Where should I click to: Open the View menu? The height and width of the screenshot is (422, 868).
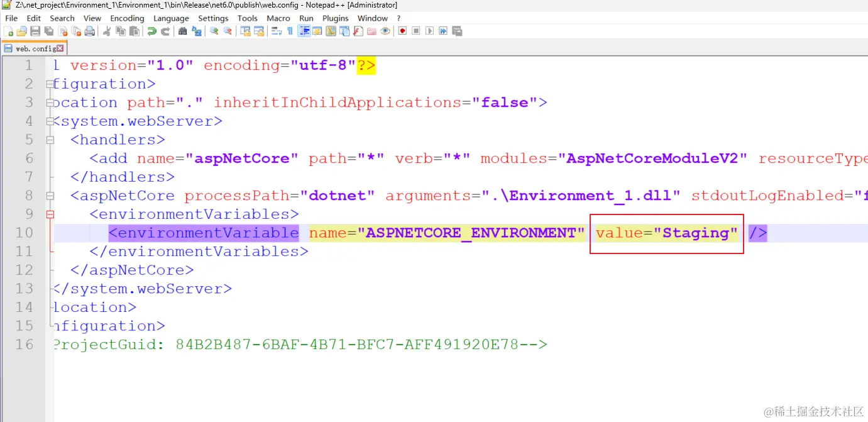[92, 18]
